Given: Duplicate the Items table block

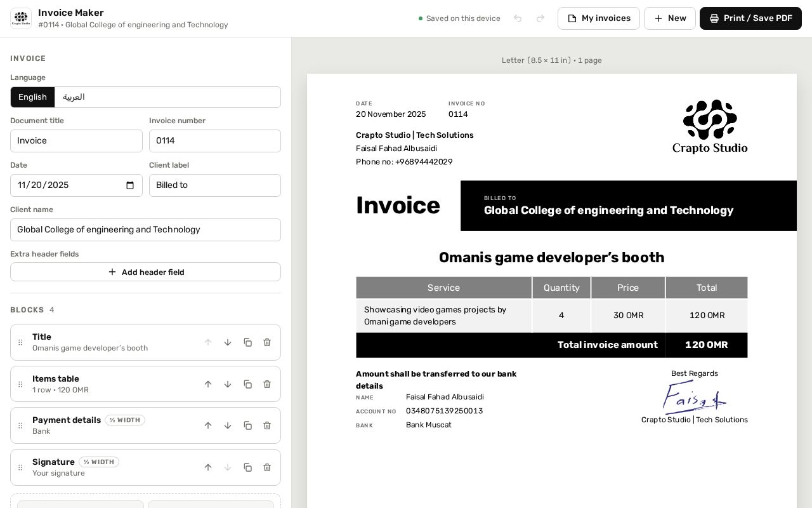Looking at the screenshot, I should click(x=248, y=384).
